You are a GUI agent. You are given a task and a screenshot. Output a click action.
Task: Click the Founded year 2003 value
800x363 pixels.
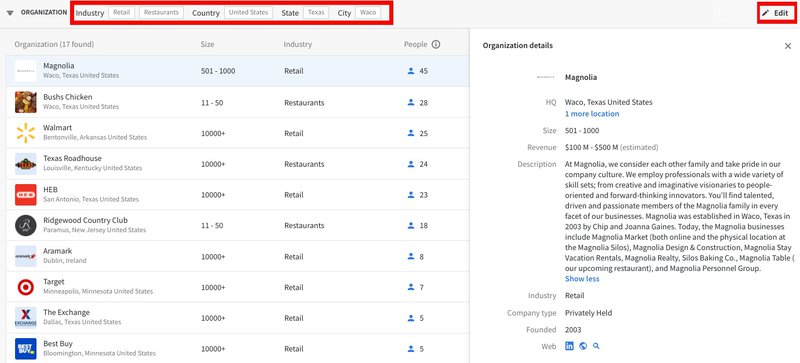pyautogui.click(x=573, y=330)
